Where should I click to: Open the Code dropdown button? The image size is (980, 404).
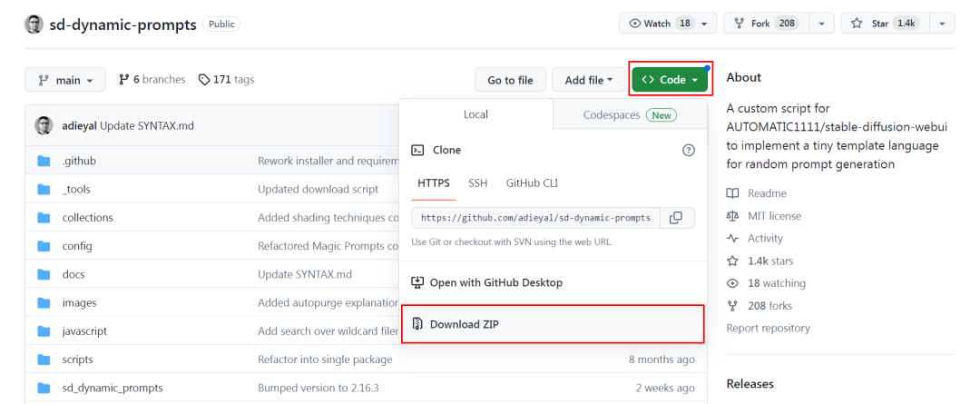pos(670,79)
